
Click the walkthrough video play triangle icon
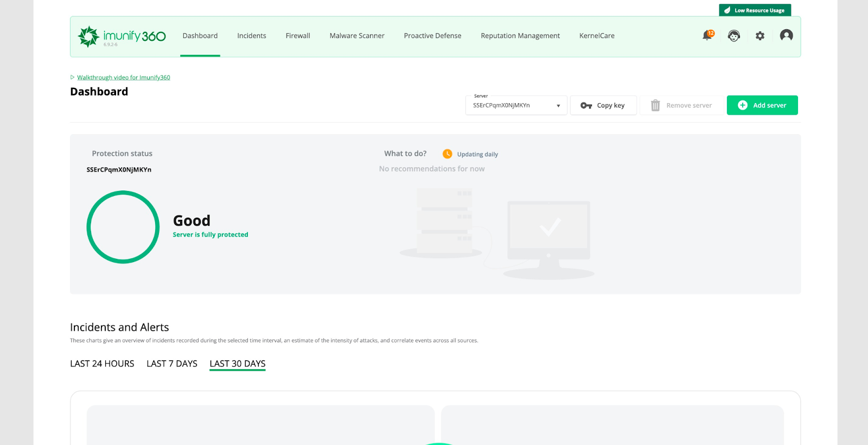coord(72,77)
